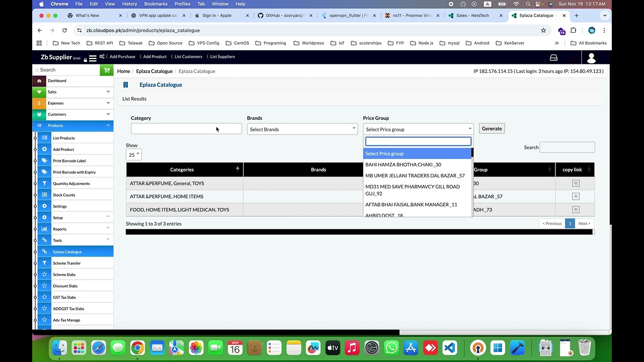Click page number 1 in pagination
The width and height of the screenshot is (644, 362).
click(570, 223)
